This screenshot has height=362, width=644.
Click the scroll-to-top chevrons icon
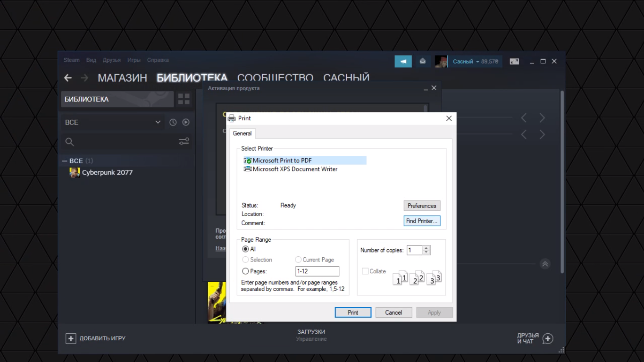click(545, 264)
